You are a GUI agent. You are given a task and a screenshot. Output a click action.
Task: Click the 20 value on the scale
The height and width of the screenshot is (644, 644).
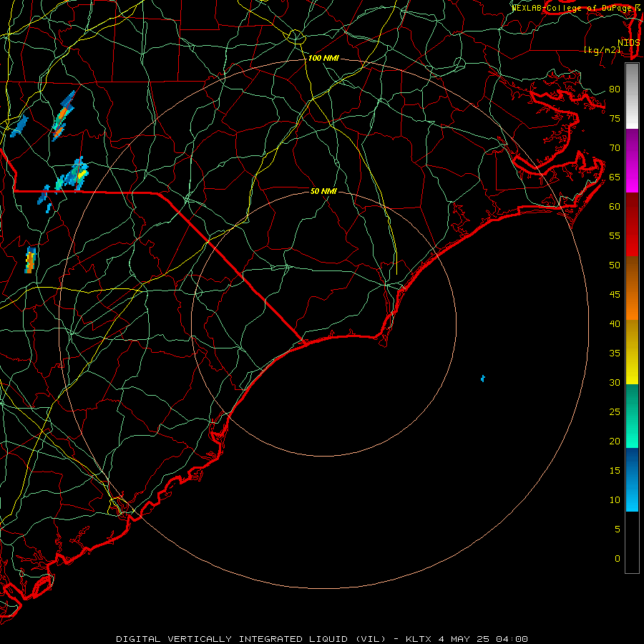click(615, 441)
